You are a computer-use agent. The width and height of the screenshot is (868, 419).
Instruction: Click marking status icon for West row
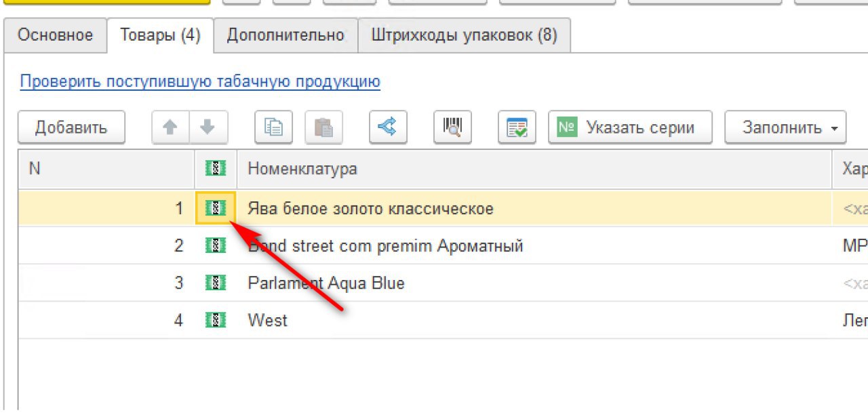[x=216, y=320]
